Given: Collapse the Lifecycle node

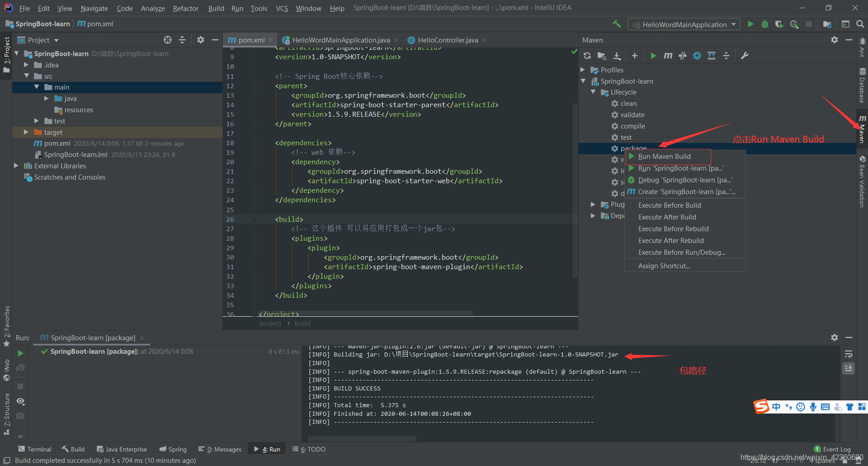Looking at the screenshot, I should tap(593, 92).
